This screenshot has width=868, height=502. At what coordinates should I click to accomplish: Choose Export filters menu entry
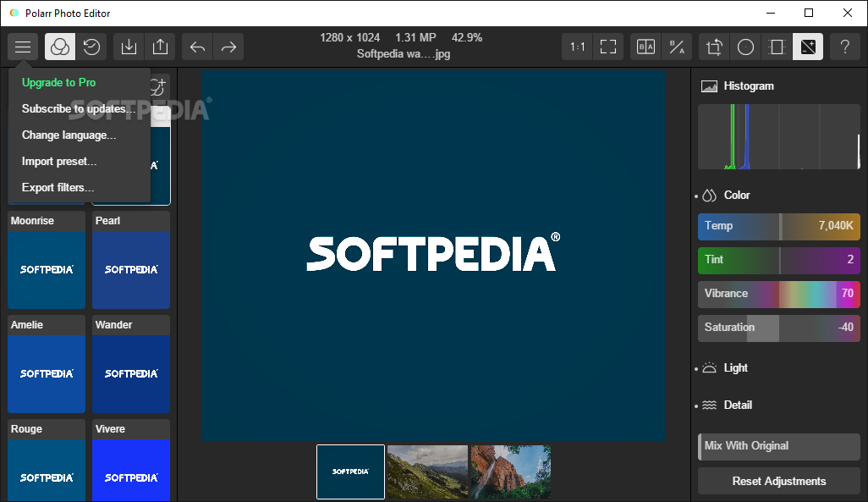(58, 187)
